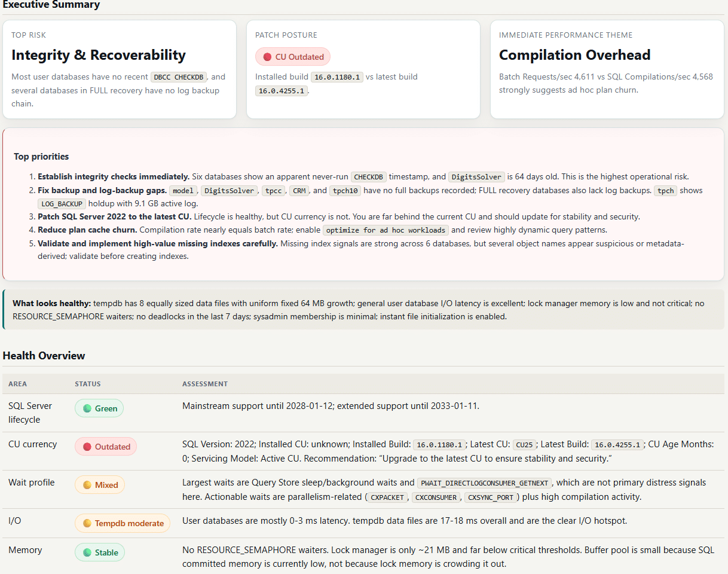Click 'Reduce plan cache churn.' priority
Image resolution: width=728 pixels, height=574 pixels.
88,230
